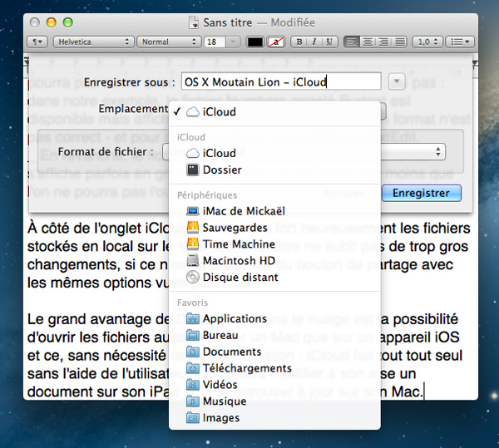Click the document icon in title bar
The image size is (499, 448).
click(x=194, y=22)
